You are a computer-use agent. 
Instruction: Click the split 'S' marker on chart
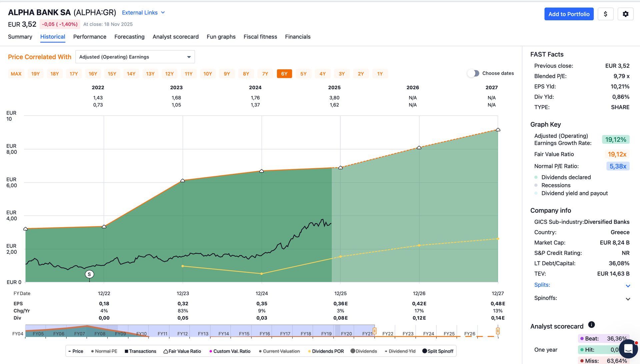[89, 274]
